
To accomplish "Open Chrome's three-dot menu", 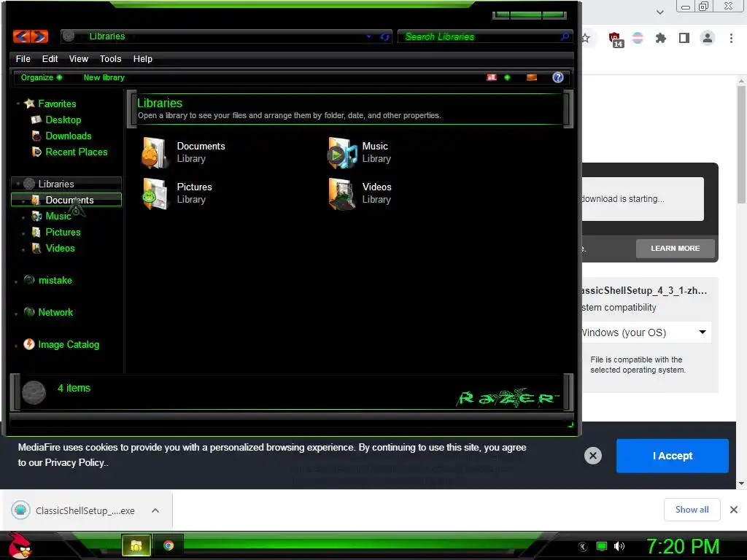I will pos(731,38).
